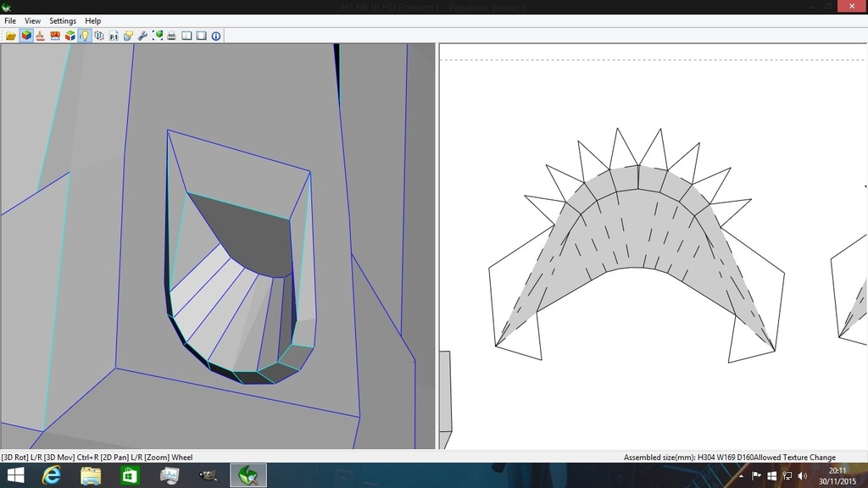This screenshot has width=868, height=488.
Task: Open File Explorer from taskbar
Action: pos(90,475)
